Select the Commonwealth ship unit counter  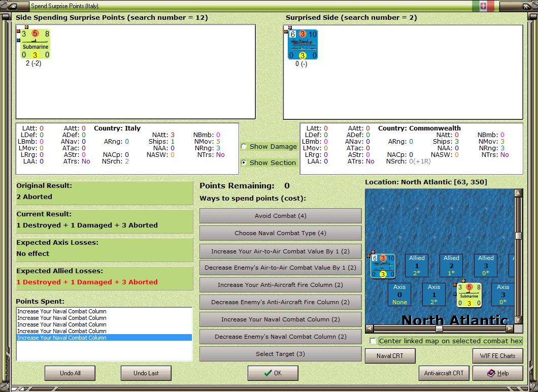302,44
